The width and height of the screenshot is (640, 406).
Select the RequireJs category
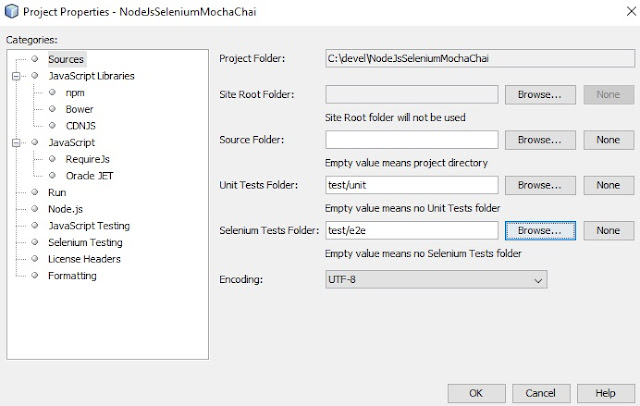(87, 159)
